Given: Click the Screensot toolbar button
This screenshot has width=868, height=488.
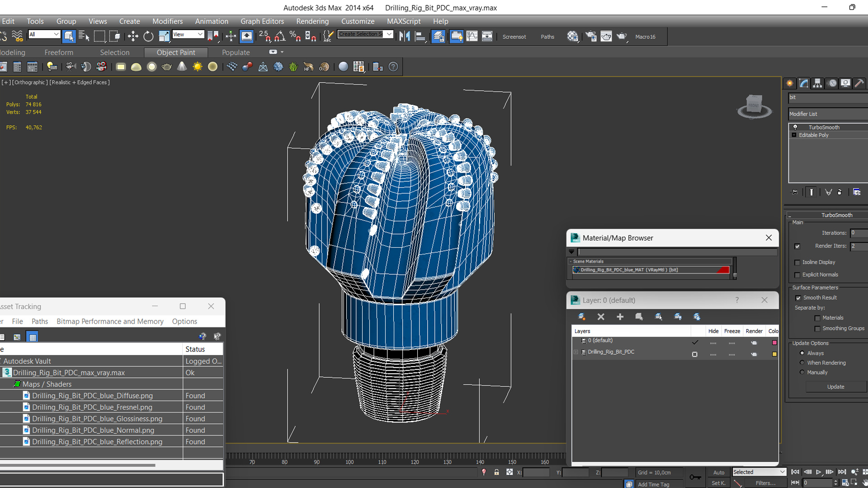Looking at the screenshot, I should [x=514, y=37].
